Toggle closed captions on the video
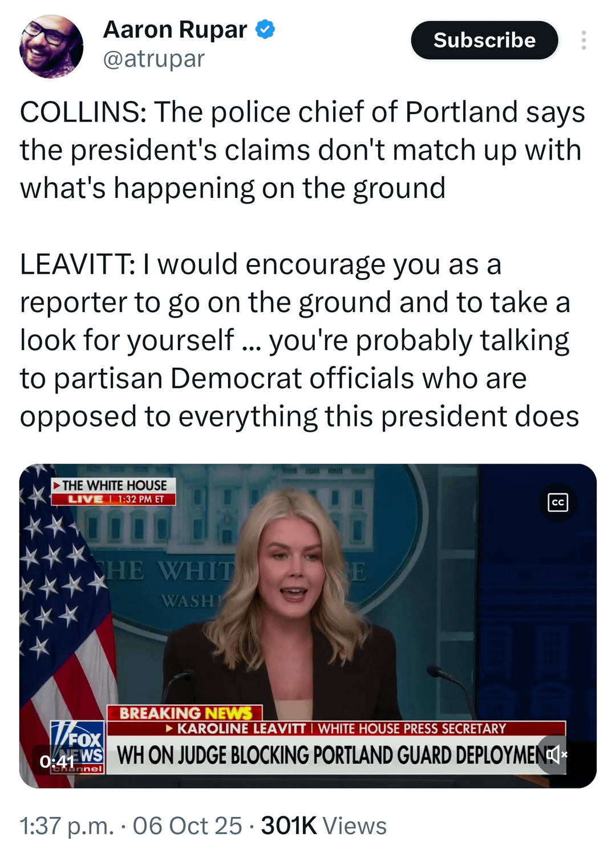This screenshot has height=849, width=616. pyautogui.click(x=558, y=502)
